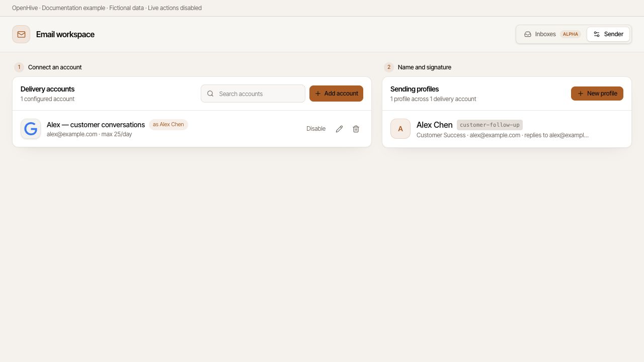Image resolution: width=644 pixels, height=362 pixels.
Task: Click the Google logo of Alex account
Action: (31, 129)
